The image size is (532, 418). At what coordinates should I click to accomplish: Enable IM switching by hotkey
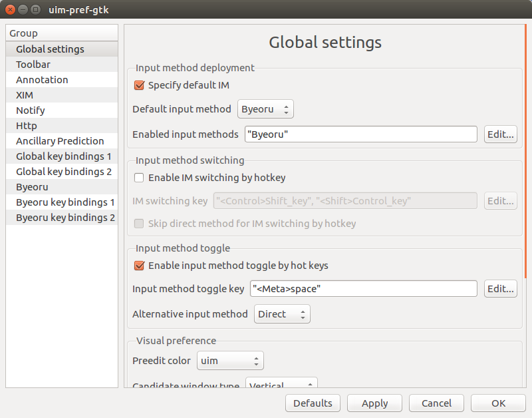[x=140, y=178]
